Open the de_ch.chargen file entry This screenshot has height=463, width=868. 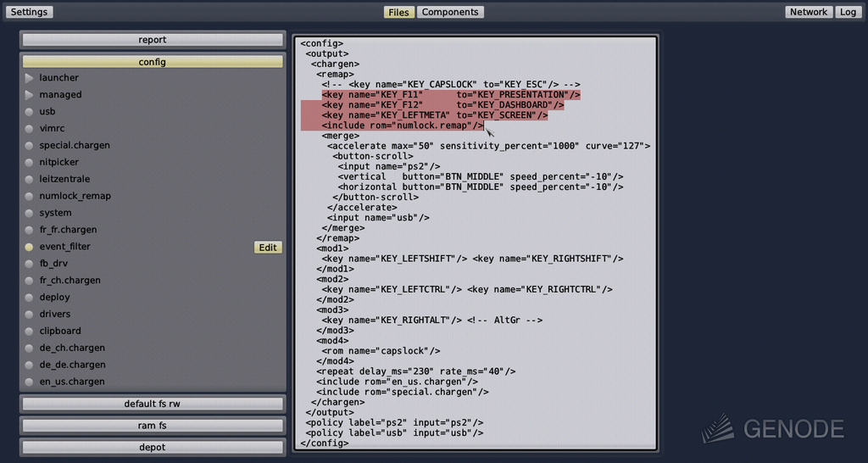click(x=72, y=348)
